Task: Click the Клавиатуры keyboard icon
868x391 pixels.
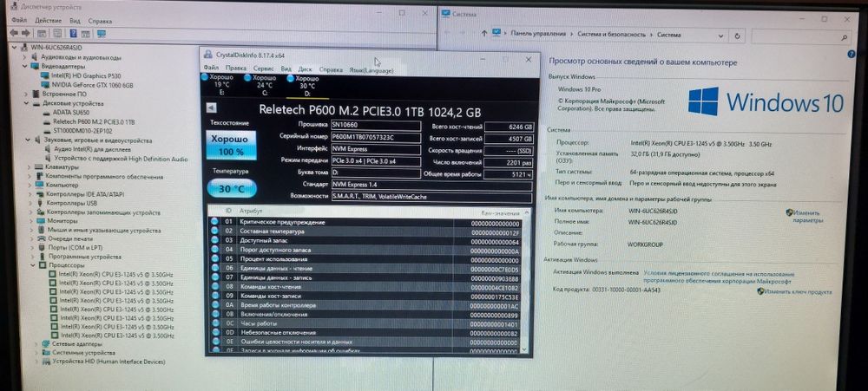Action: tap(38, 167)
